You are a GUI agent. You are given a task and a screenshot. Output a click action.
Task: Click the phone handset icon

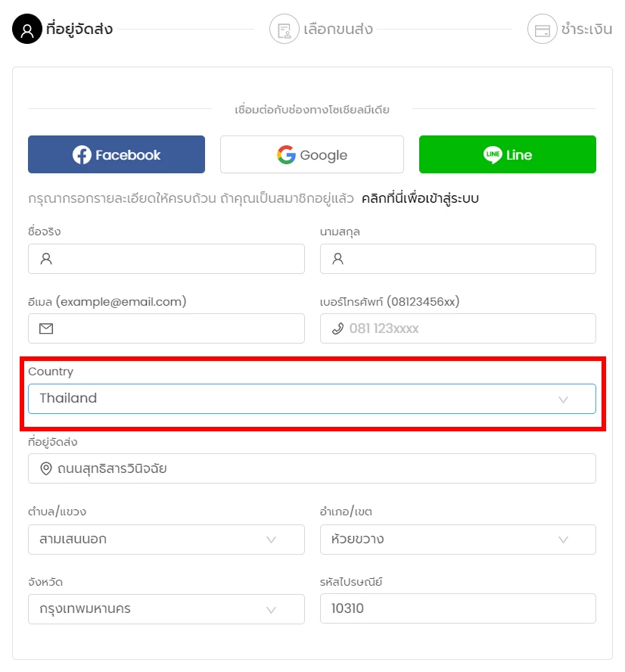[338, 328]
